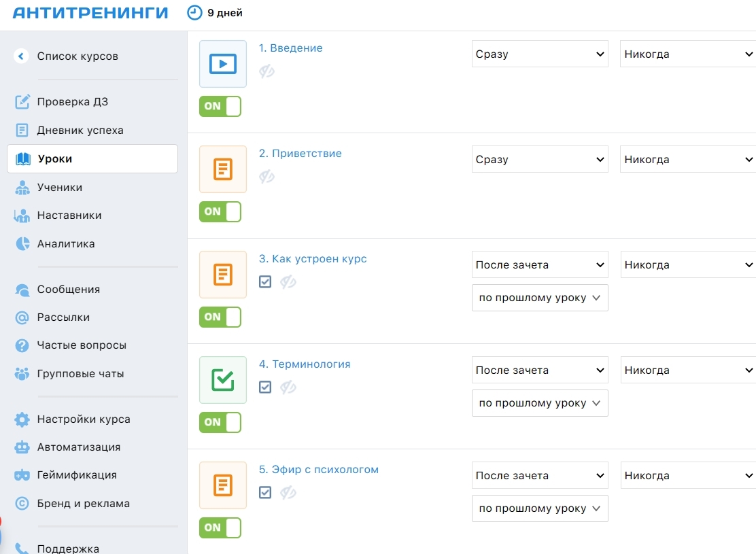Screen dimensions: 756x554
Task: Click the robot icon for Автоматизация
Action: [22, 447]
